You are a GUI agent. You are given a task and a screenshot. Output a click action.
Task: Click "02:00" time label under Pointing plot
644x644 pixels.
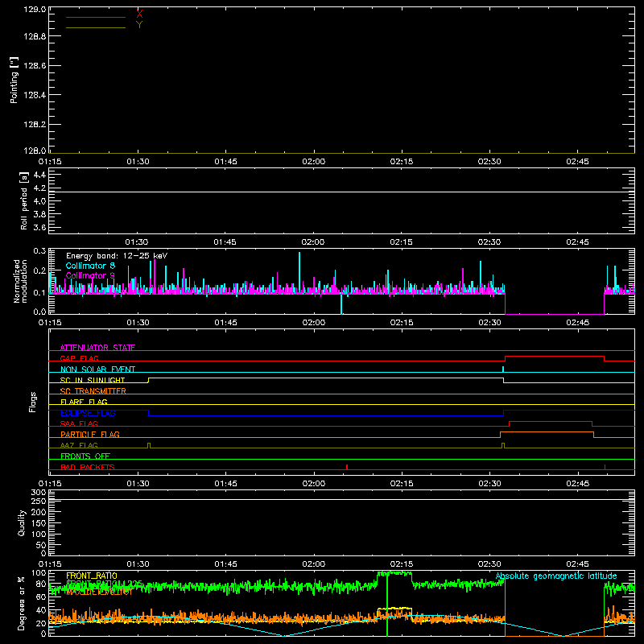313,162
